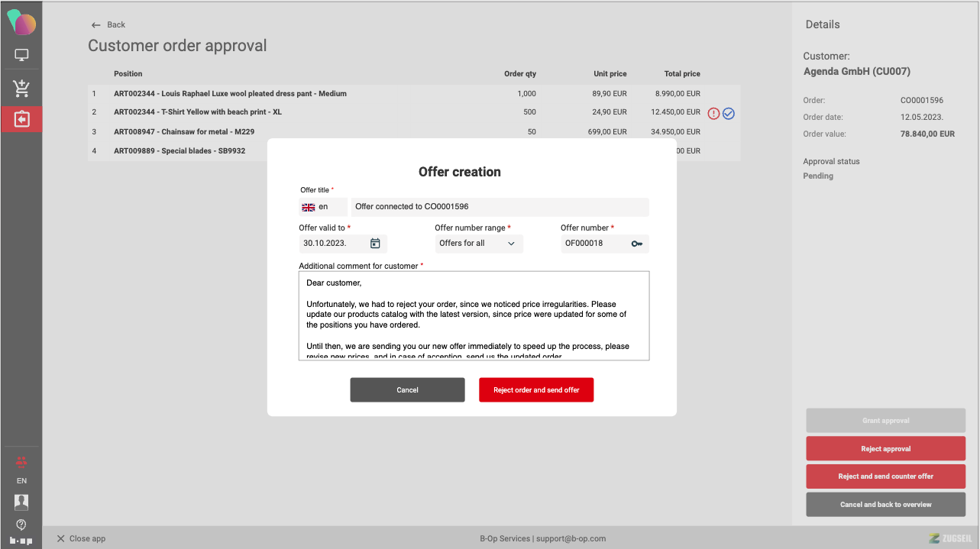Click the red users icon in sidebar
This screenshot has height=549, width=980.
(x=21, y=460)
